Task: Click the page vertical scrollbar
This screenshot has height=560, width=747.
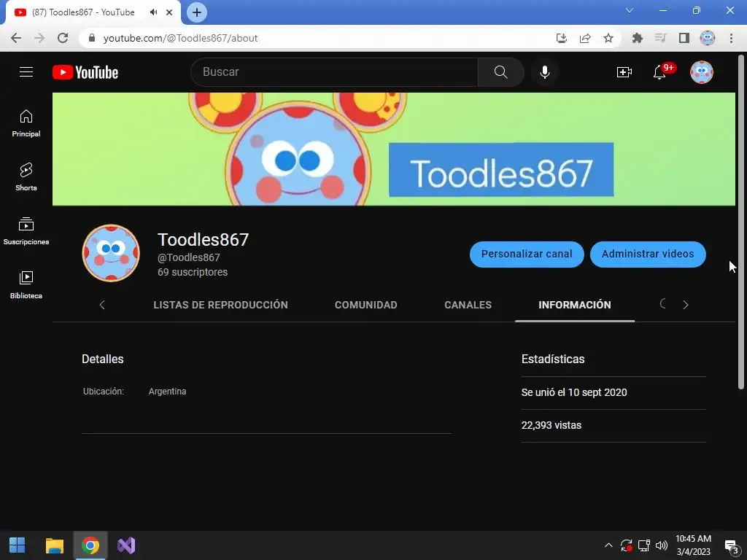Action: click(741, 222)
